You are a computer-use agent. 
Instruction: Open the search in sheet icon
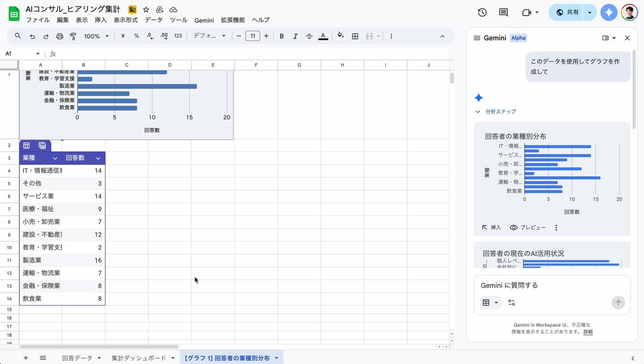pos(18,36)
